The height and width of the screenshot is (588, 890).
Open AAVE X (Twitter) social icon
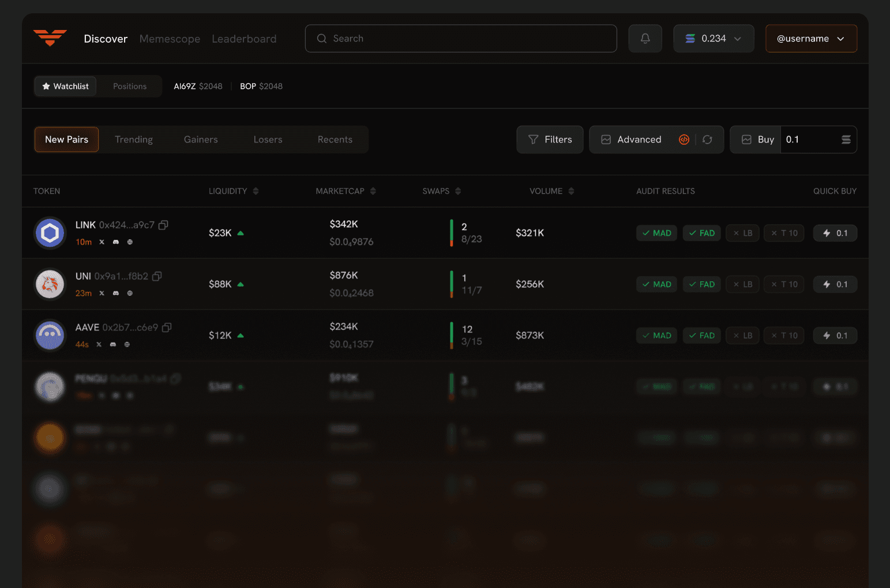(x=99, y=345)
